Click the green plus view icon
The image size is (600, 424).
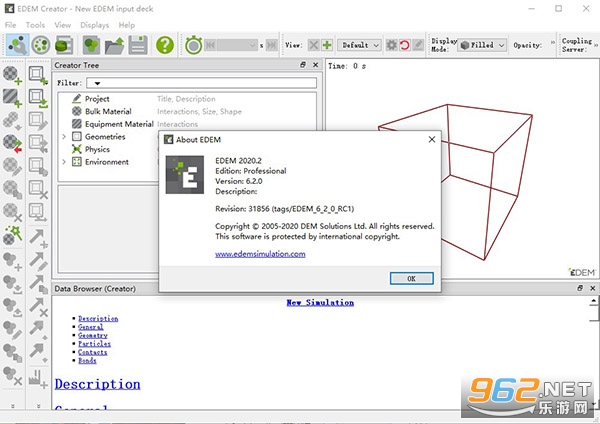pos(327,45)
